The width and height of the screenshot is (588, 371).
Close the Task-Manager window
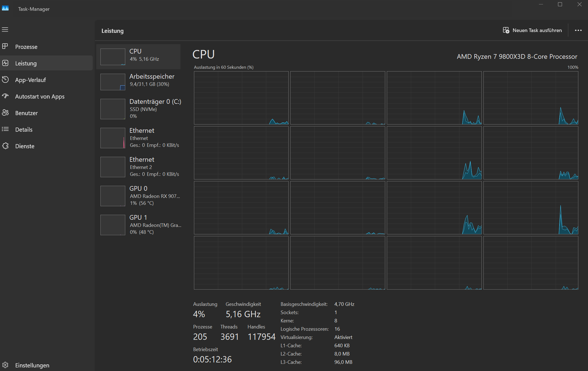579,4
